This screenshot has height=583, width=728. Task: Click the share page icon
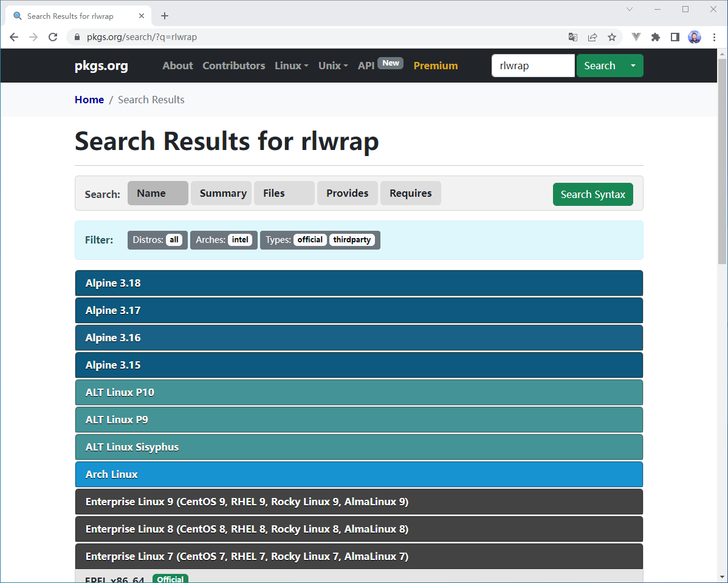coord(592,37)
